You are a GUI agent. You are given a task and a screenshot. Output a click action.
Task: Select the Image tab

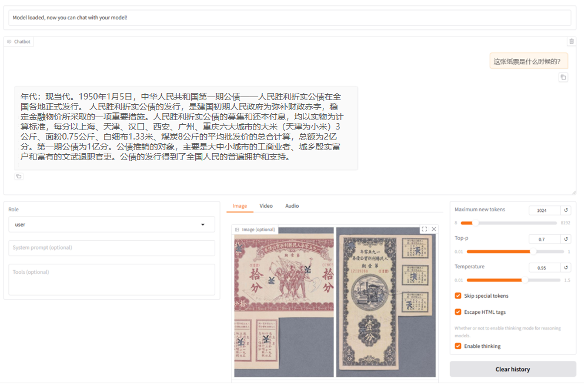point(239,206)
